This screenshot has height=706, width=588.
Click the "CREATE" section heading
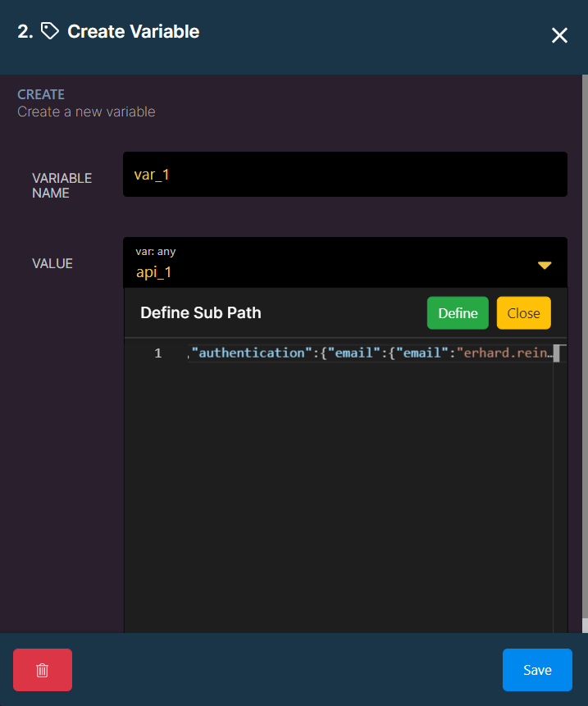pyautogui.click(x=41, y=94)
